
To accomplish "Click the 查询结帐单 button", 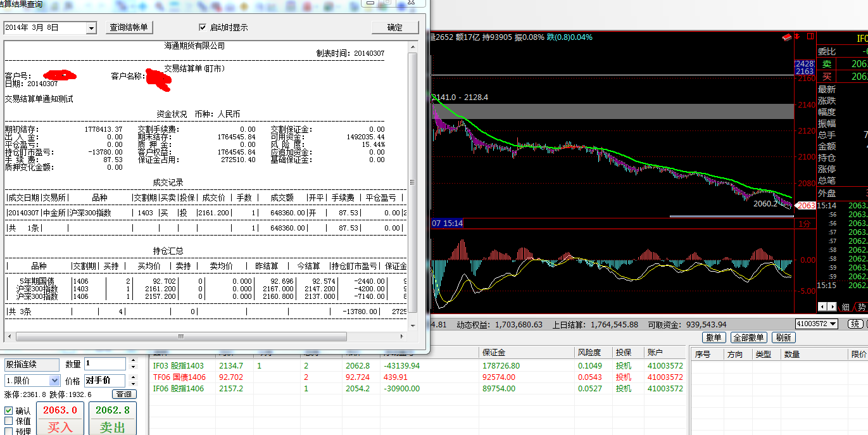I will [x=129, y=28].
